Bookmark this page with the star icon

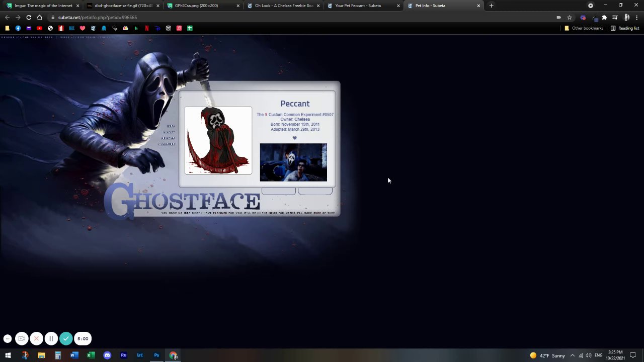coord(570,17)
